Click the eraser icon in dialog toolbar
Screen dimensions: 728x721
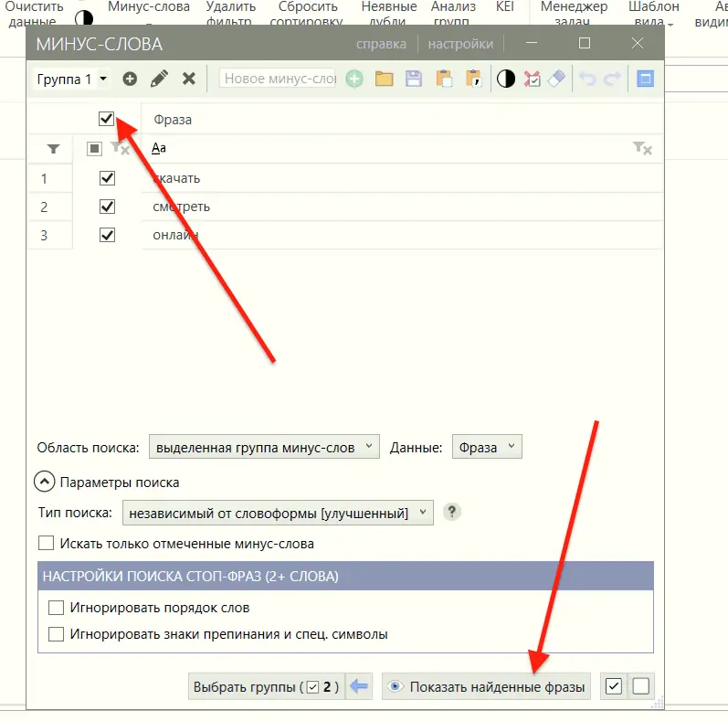(x=556, y=79)
